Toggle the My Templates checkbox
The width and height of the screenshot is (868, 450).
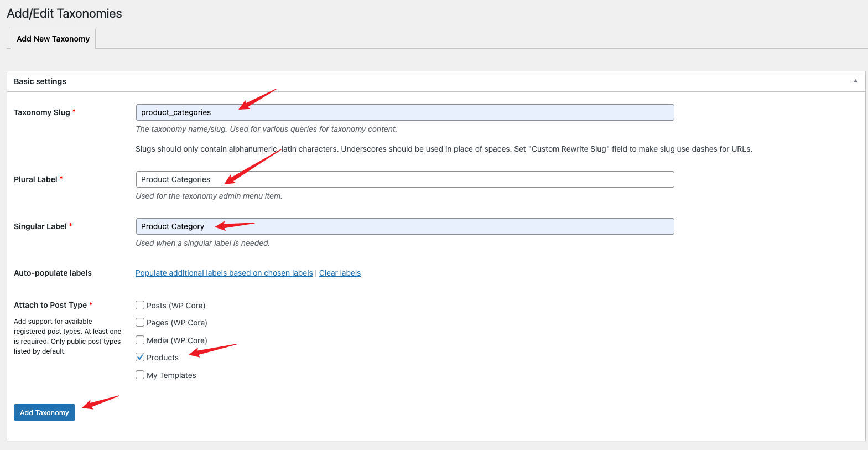[x=140, y=375]
